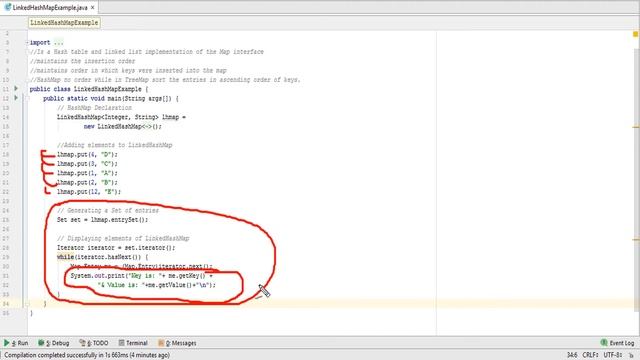Click run gutter arrow beside main method
Screen dimensions: 640x360
(16, 98)
